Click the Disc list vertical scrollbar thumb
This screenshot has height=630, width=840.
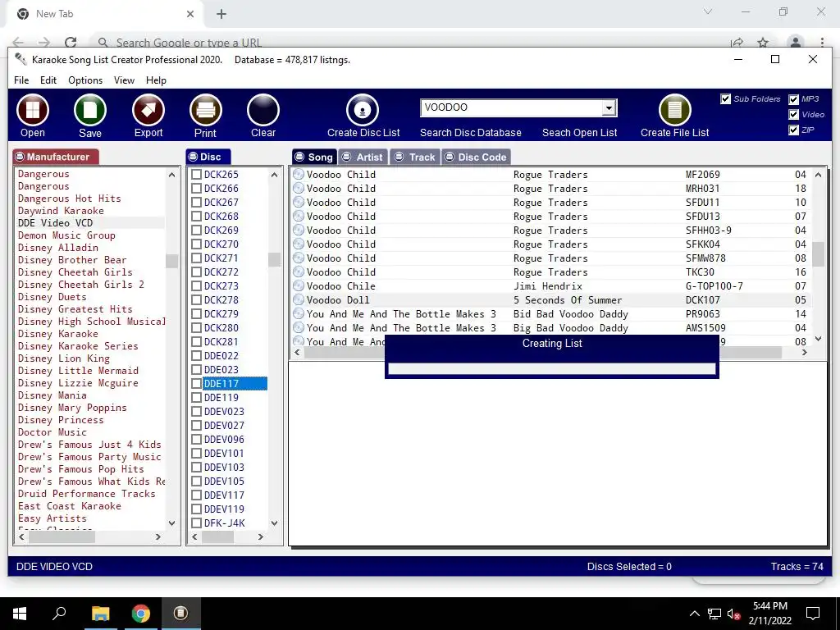pyautogui.click(x=274, y=259)
